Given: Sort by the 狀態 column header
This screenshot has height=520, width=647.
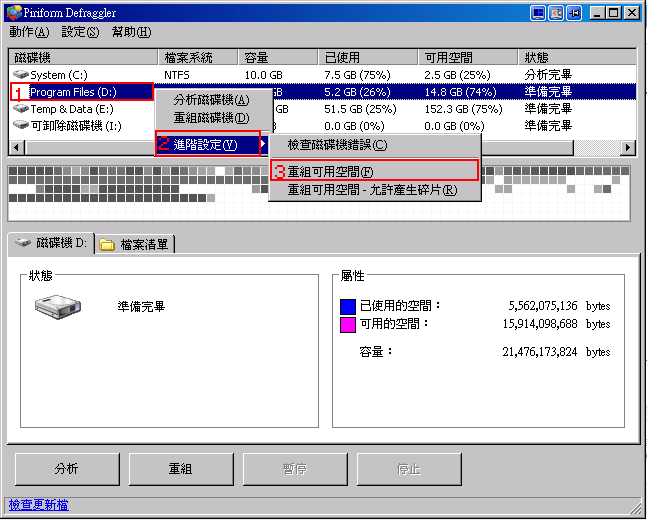Looking at the screenshot, I should click(x=577, y=58).
